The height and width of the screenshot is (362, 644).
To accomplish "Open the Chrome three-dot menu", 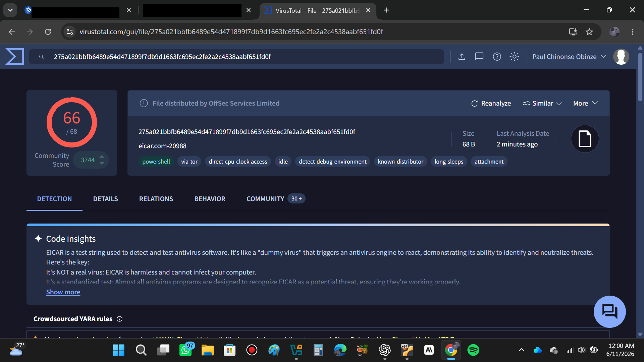I will (x=633, y=32).
